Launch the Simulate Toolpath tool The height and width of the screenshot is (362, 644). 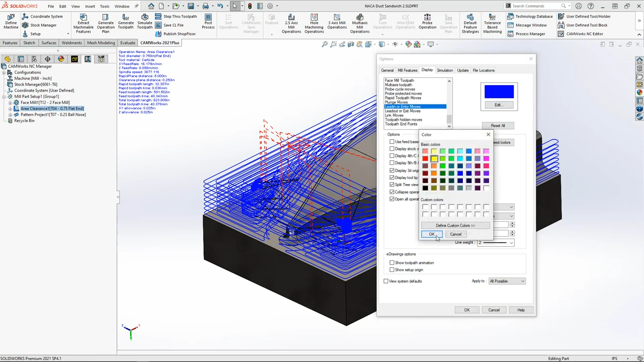coord(144,23)
